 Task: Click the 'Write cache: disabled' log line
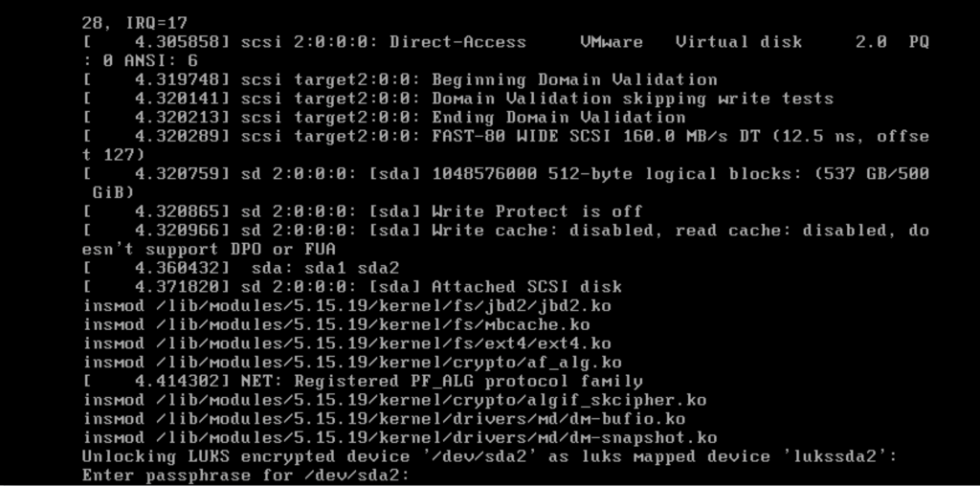505,240
